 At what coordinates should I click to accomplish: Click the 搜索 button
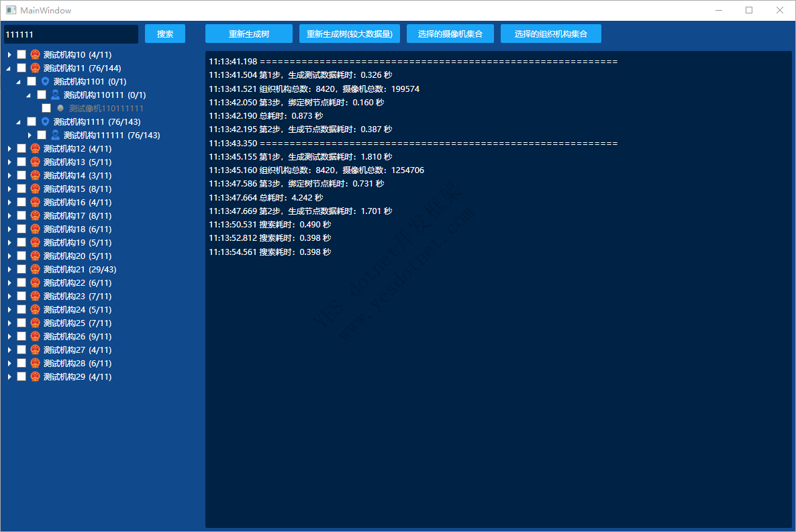[x=165, y=34]
